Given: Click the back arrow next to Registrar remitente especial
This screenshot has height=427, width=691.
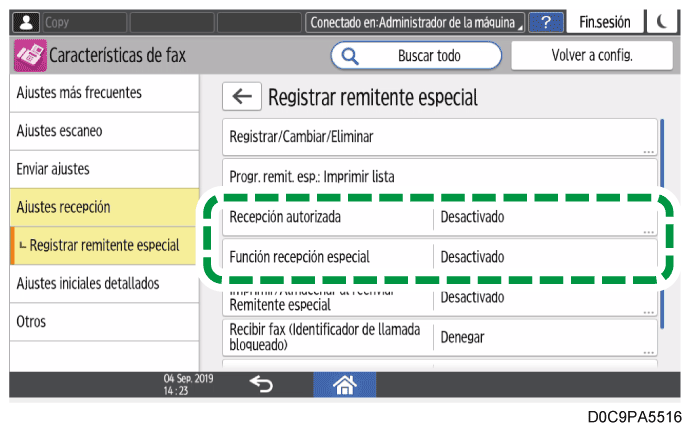Looking at the screenshot, I should 240,97.
